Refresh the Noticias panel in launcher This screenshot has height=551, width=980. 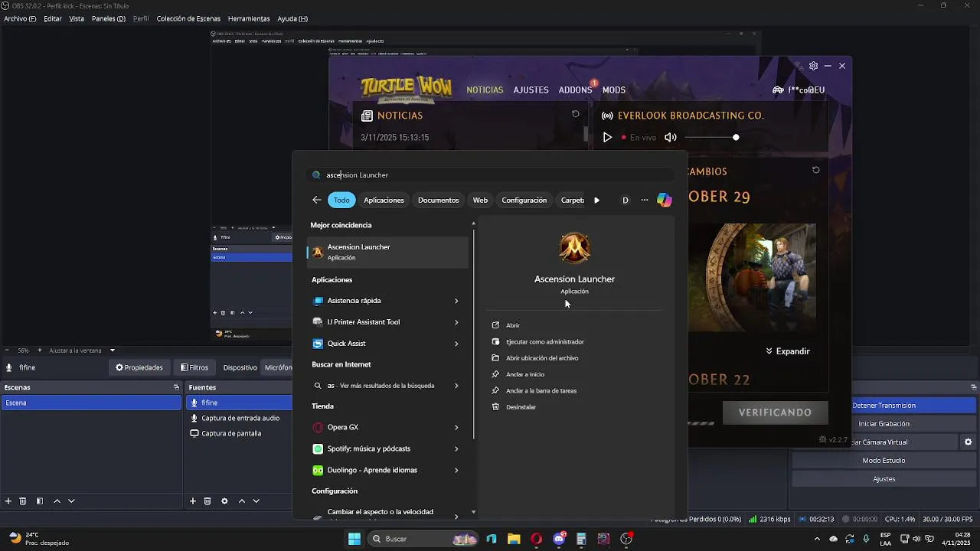click(575, 114)
